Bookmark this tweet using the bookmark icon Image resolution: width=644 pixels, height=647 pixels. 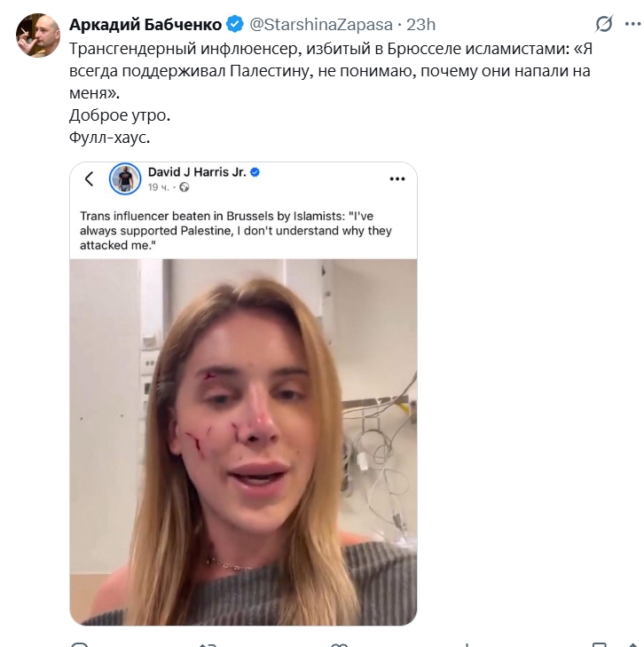coord(600,643)
